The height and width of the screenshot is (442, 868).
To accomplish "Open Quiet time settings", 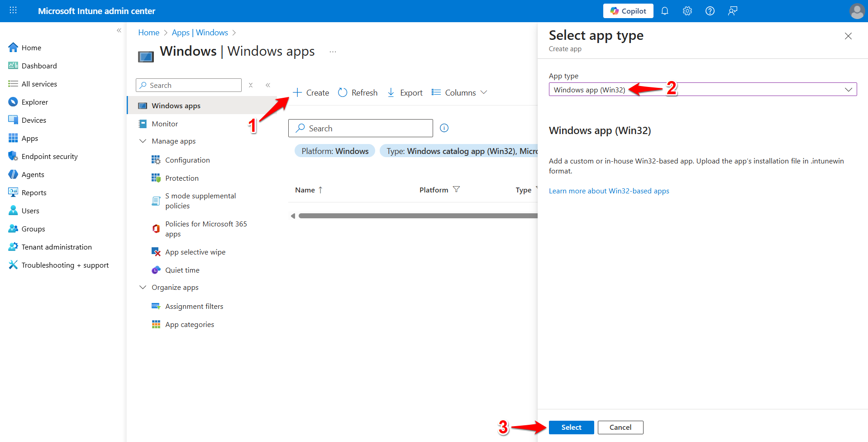I will pos(182,270).
